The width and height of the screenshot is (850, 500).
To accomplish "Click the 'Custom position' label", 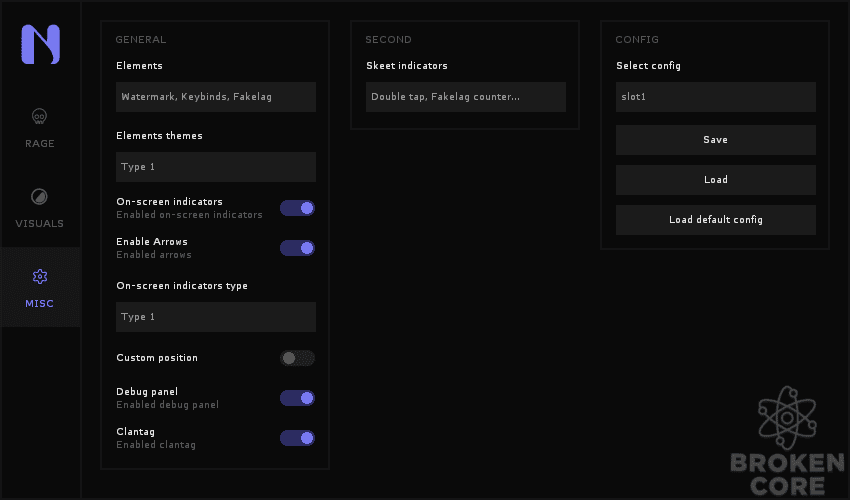I will point(157,358).
